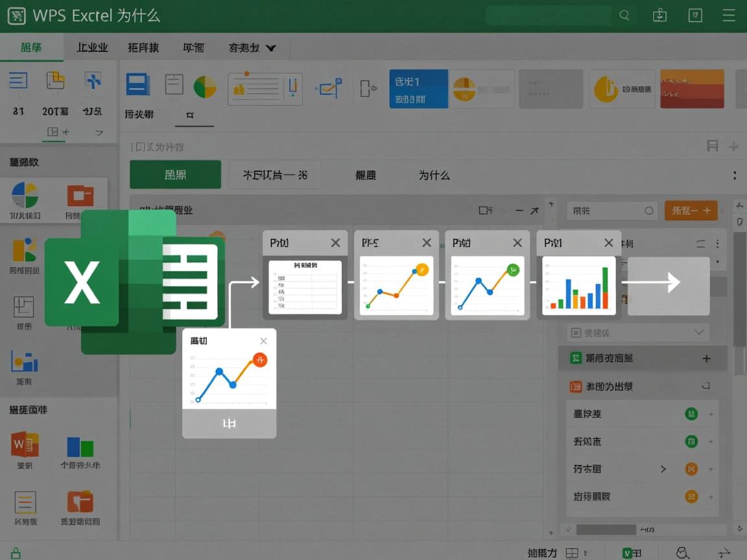Click the search field in the title bar

(x=548, y=15)
